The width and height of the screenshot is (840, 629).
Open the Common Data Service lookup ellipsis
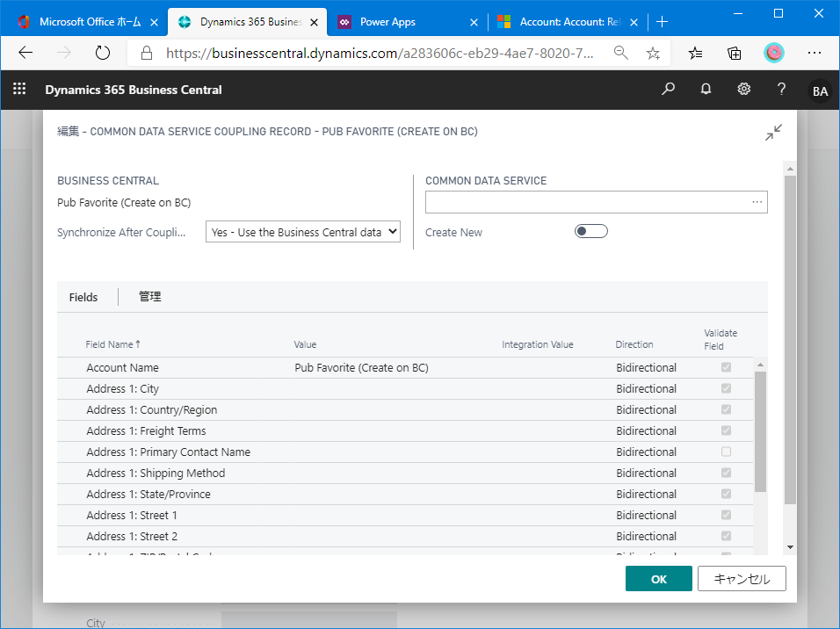tap(757, 202)
